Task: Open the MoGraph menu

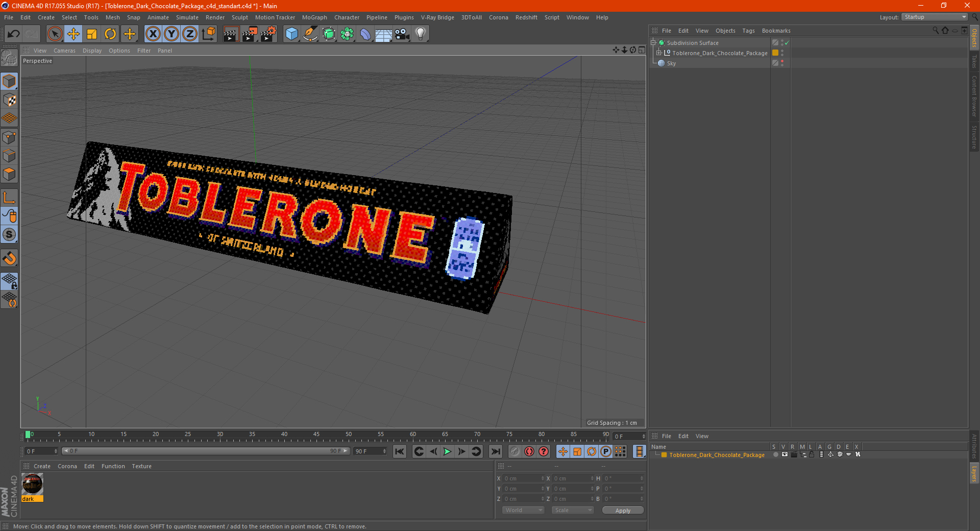Action: click(314, 17)
